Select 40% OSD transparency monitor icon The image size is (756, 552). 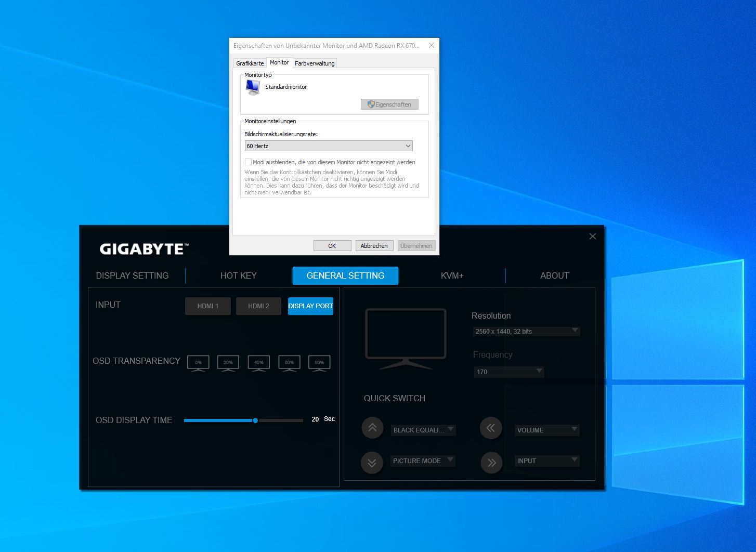click(x=259, y=363)
